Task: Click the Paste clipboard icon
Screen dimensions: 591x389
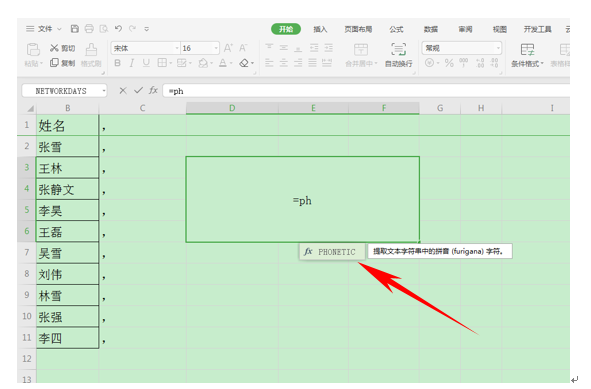Action: tap(33, 49)
